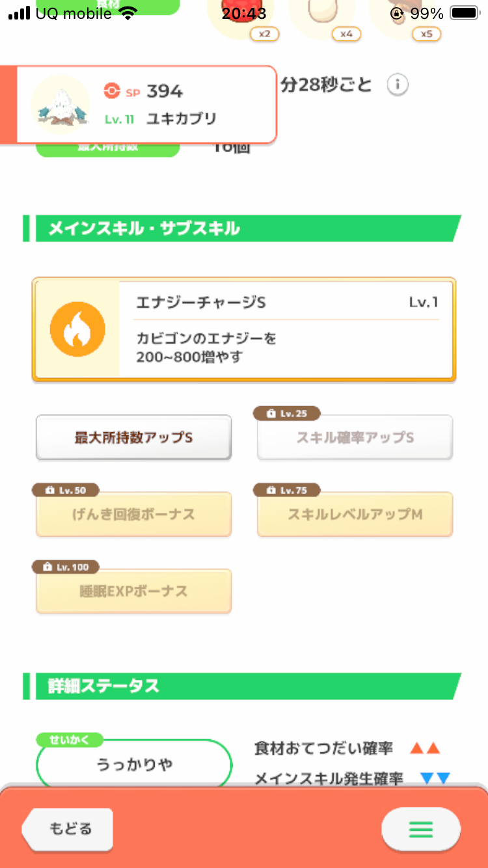Tap the Lv. 50 lock badge
Screen dimensions: 488x868
point(66,490)
